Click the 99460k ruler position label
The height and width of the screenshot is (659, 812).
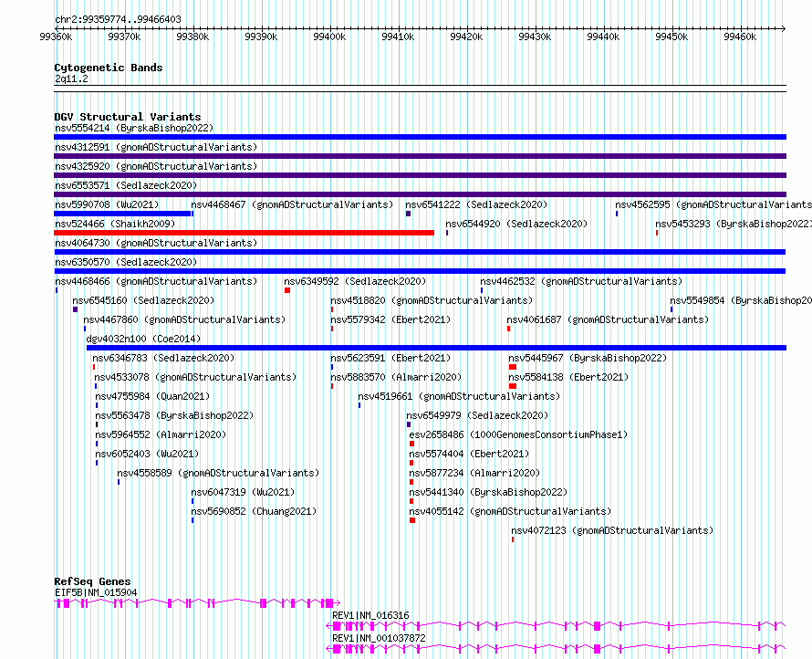[740, 37]
